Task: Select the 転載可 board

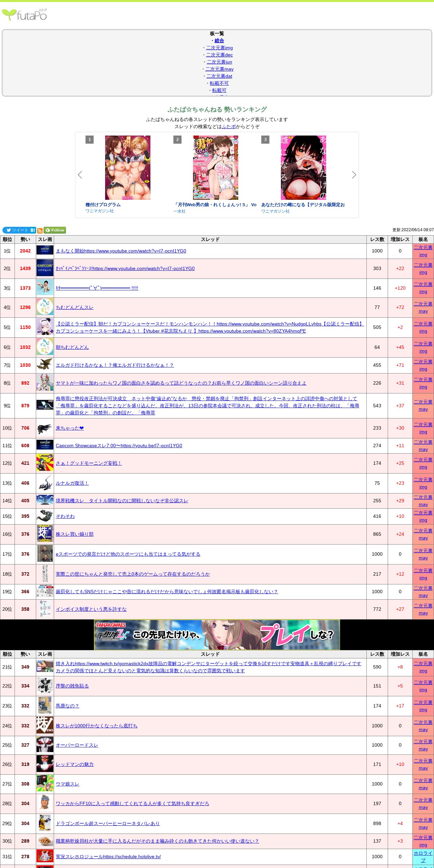Action: [x=219, y=90]
